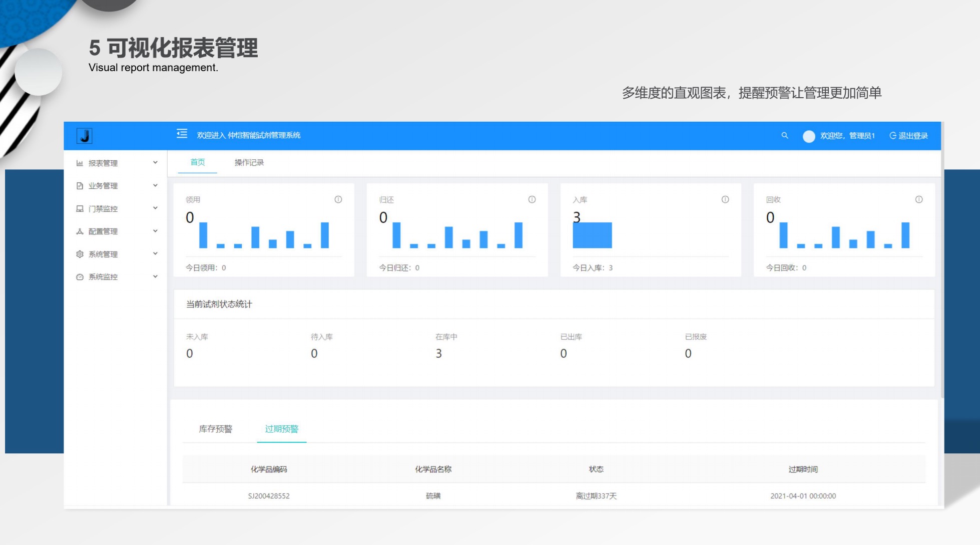Screen dimensions: 980x545
Task: Collapse sidebar with the menu fold icon
Action: click(182, 134)
